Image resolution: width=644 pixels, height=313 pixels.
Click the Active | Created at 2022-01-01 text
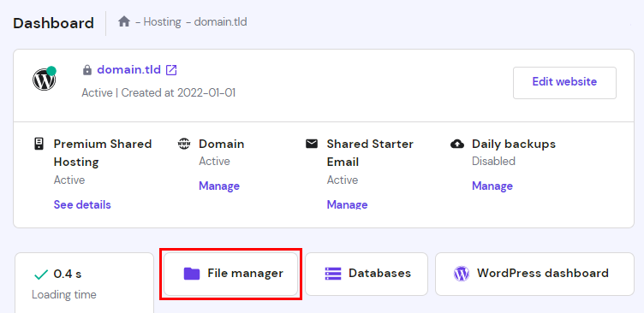[158, 92]
